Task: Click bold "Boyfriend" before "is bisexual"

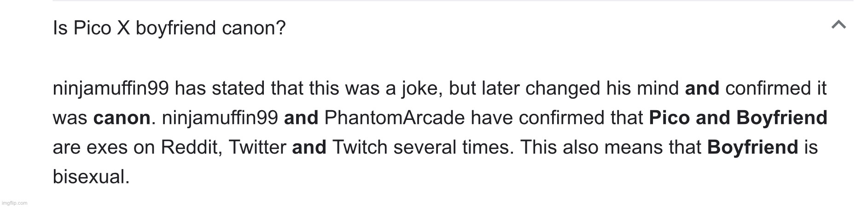Action: click(x=752, y=148)
